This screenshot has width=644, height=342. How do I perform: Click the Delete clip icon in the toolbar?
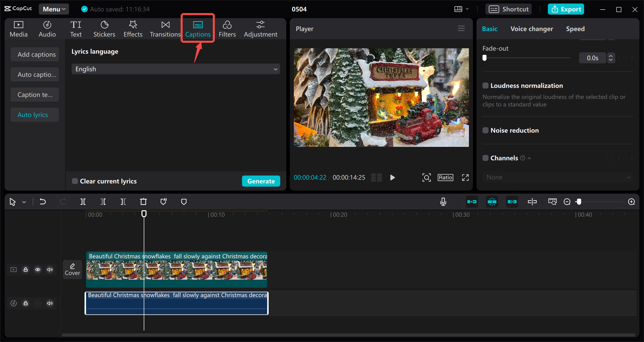tap(143, 201)
